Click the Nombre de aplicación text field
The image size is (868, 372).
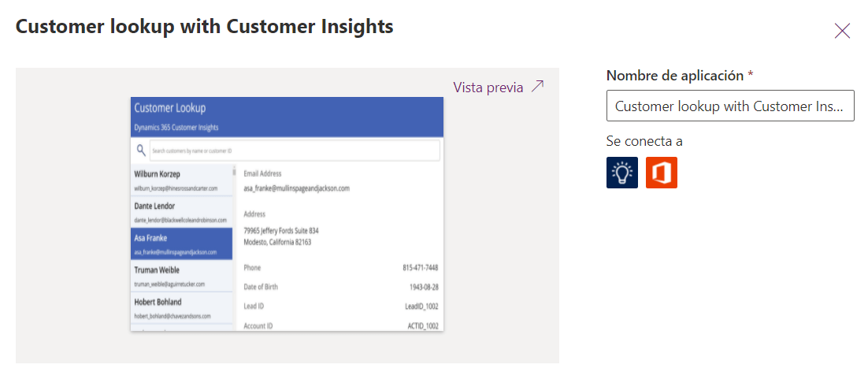click(x=730, y=106)
